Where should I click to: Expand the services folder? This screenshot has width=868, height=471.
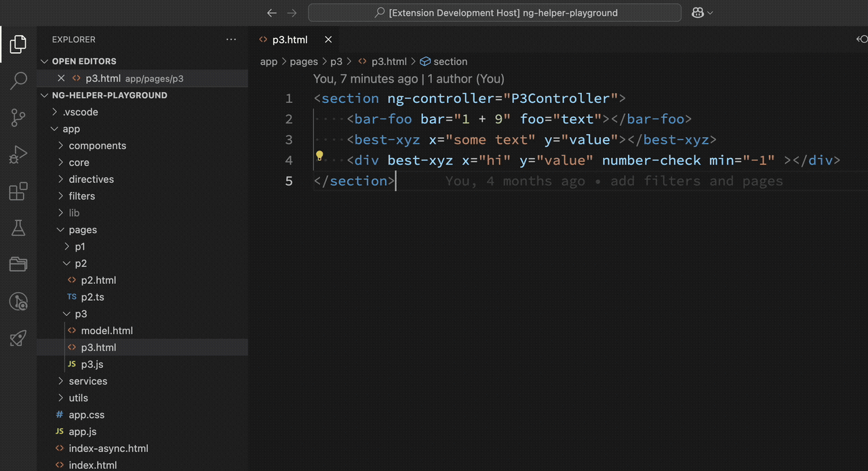pos(87,381)
